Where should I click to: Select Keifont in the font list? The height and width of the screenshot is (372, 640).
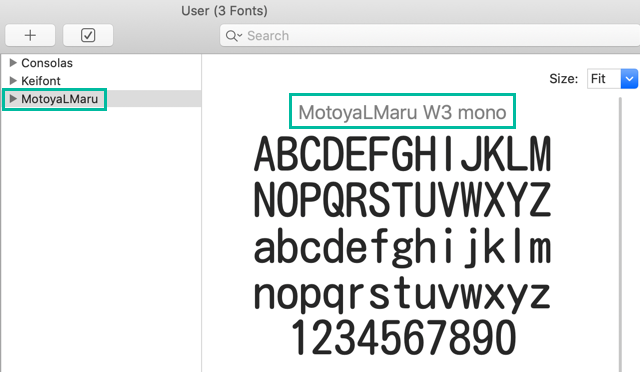point(41,81)
